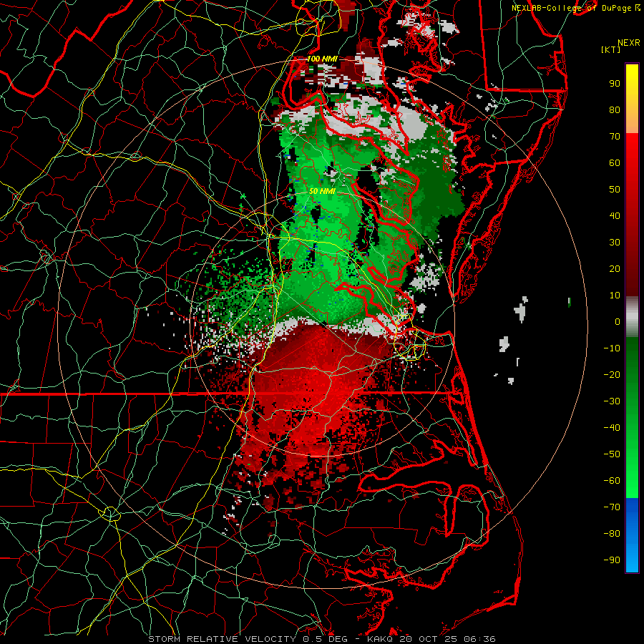Select the -20 value on the velocity scale

pyautogui.click(x=612, y=374)
